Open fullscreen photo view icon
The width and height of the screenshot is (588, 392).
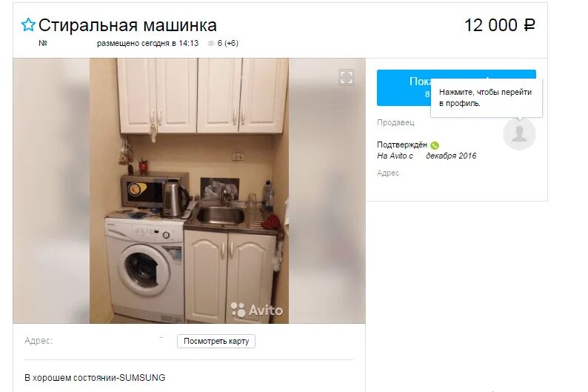(x=346, y=78)
